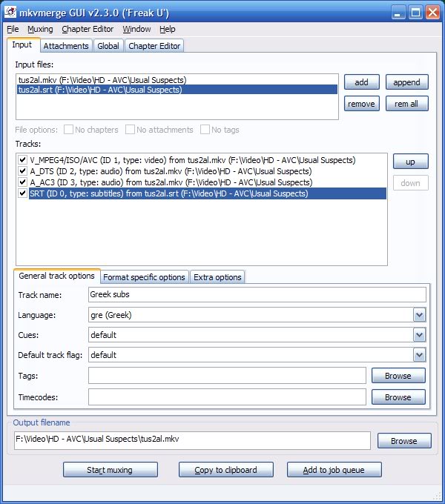Expand the Cues dropdown

(420, 335)
